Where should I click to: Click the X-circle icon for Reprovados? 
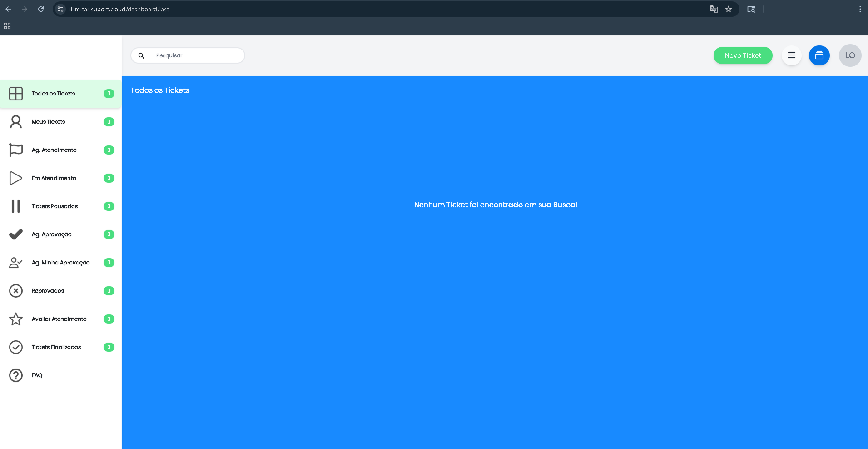point(16,291)
